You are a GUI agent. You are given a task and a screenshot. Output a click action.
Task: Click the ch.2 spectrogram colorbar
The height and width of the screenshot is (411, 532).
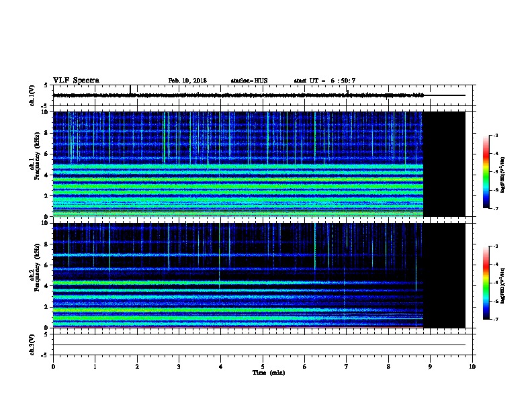click(486, 283)
